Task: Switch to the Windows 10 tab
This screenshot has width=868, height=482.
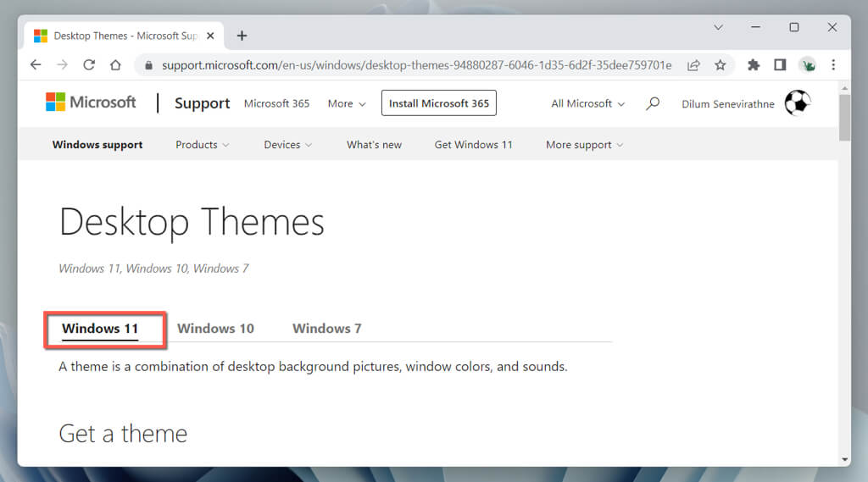Action: pyautogui.click(x=215, y=329)
